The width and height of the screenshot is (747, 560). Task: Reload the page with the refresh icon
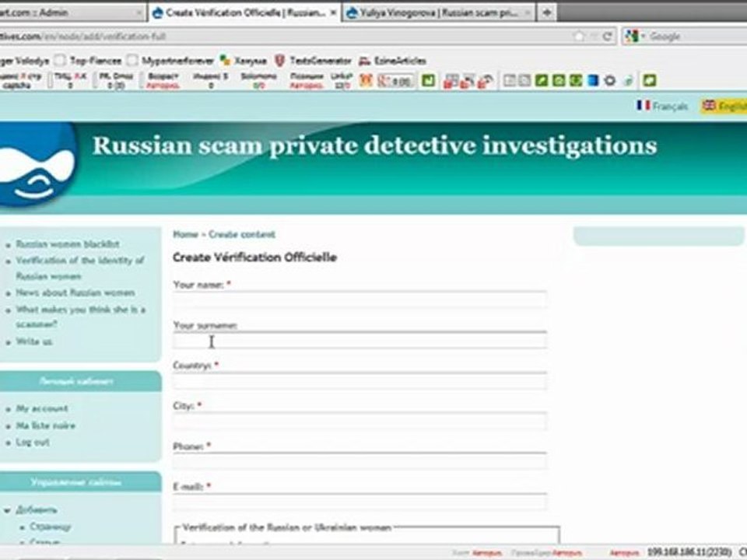pos(607,37)
